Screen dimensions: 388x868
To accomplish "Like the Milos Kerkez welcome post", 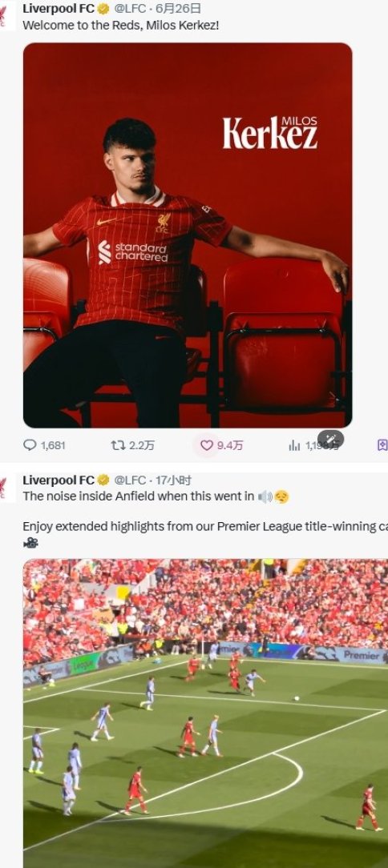I will click(221, 445).
